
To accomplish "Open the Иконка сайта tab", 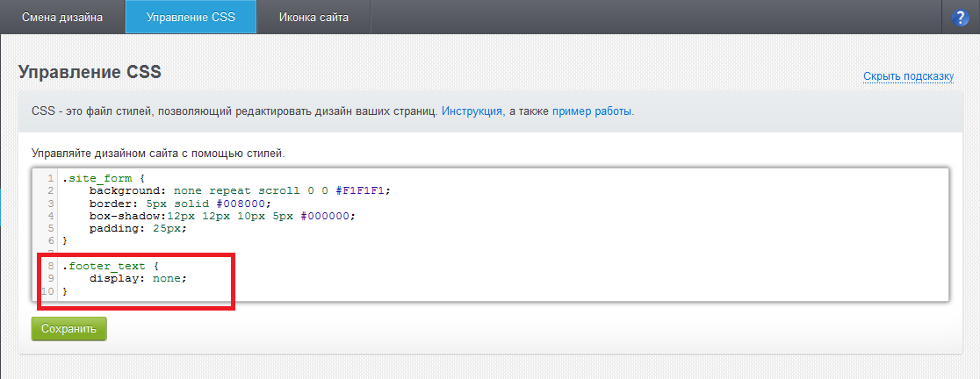I will 313,18.
